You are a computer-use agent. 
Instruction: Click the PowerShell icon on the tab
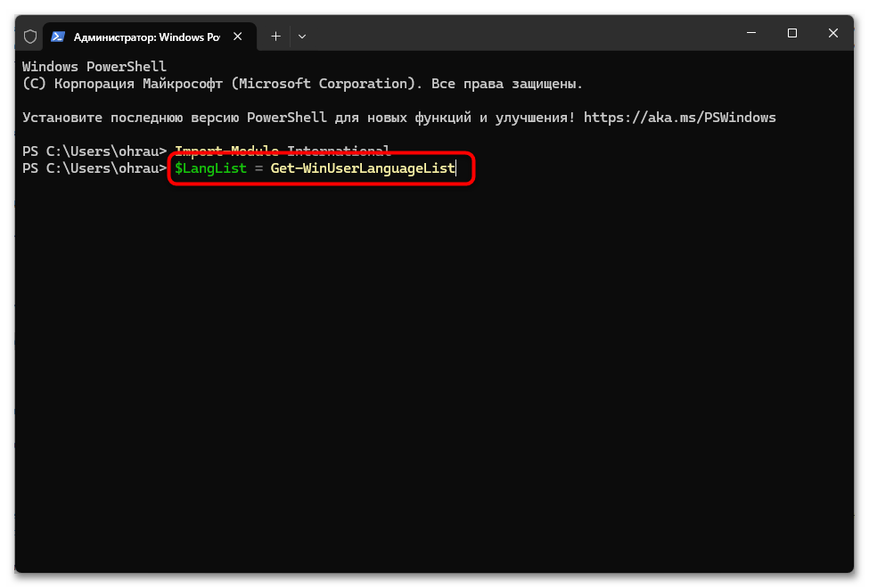click(58, 37)
